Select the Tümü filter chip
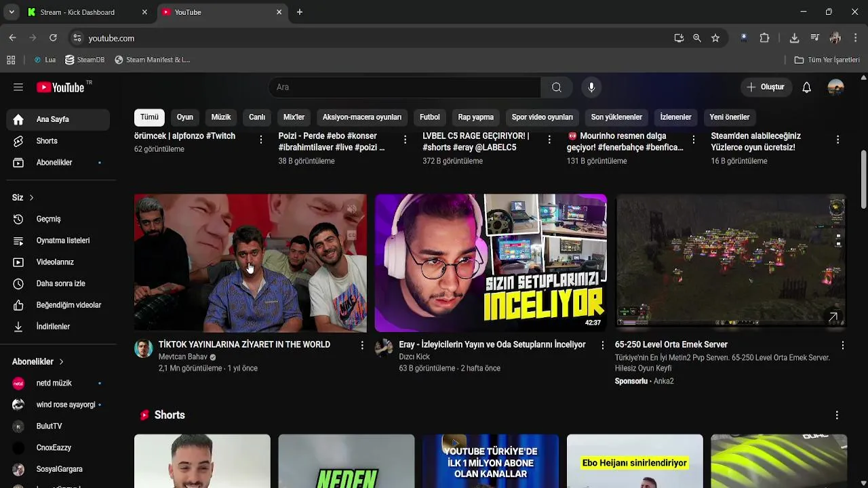This screenshot has width=868, height=488. [x=149, y=117]
